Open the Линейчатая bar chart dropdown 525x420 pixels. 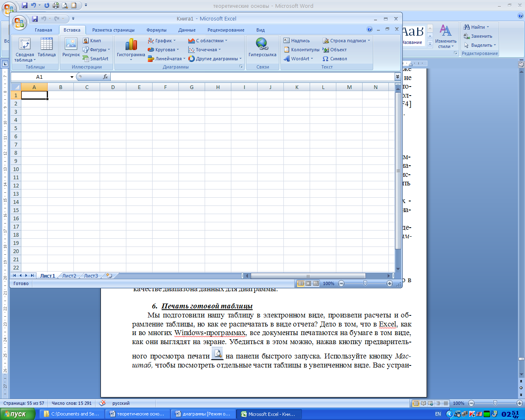[166, 59]
